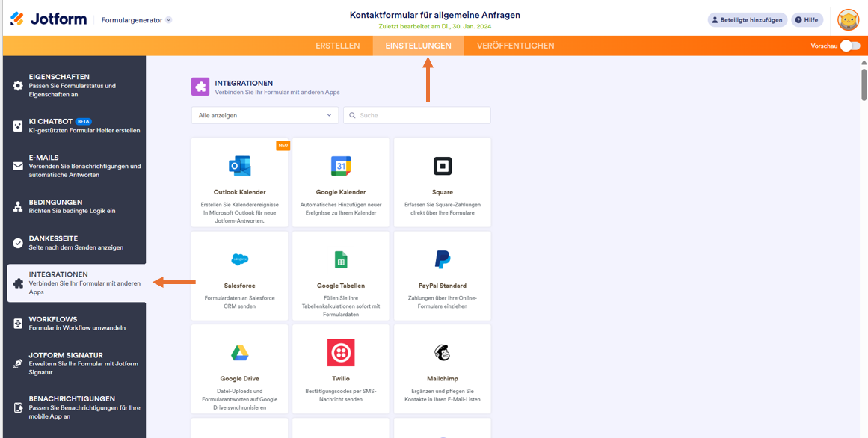The width and height of the screenshot is (868, 438).
Task: Toggle the Vorschau preview switch
Action: tap(850, 46)
